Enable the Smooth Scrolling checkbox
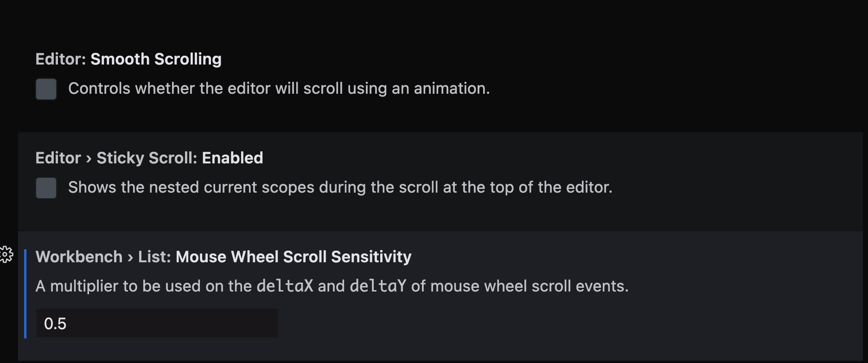The image size is (868, 363). [45, 89]
